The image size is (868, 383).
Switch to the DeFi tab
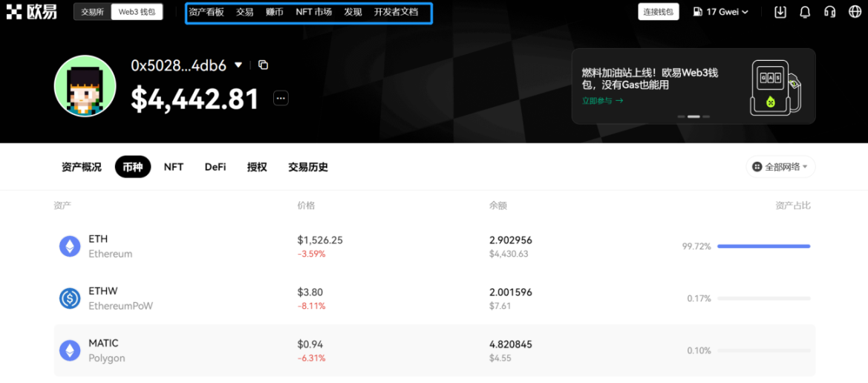[215, 167]
